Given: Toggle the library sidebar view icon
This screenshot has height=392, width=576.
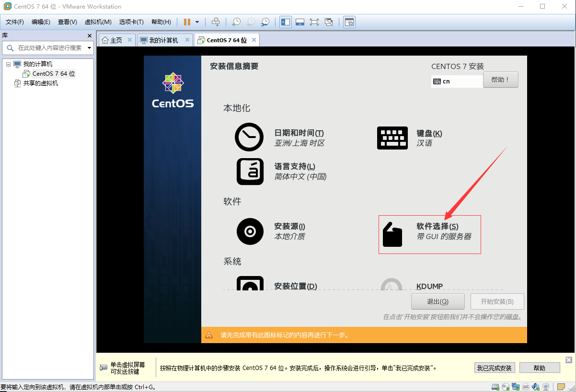Looking at the screenshot, I should pos(286,22).
